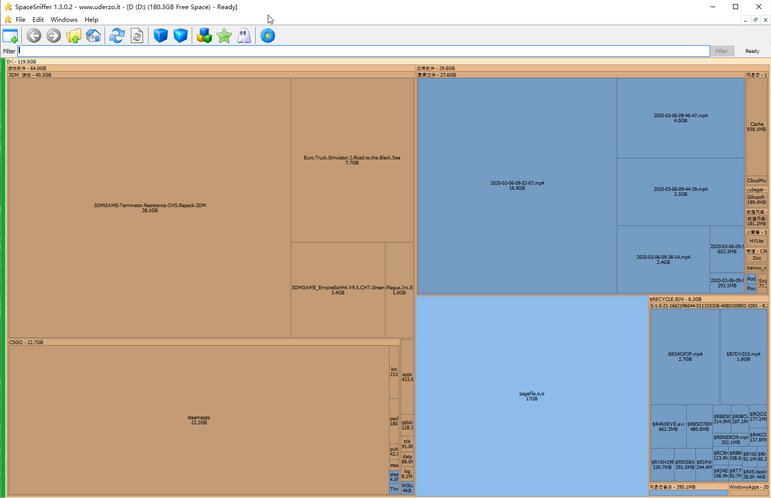Select the 2020-03-06-09-38-14.mp4 2.4GB block
Image resolution: width=771 pixels, height=498 pixels.
(663, 260)
